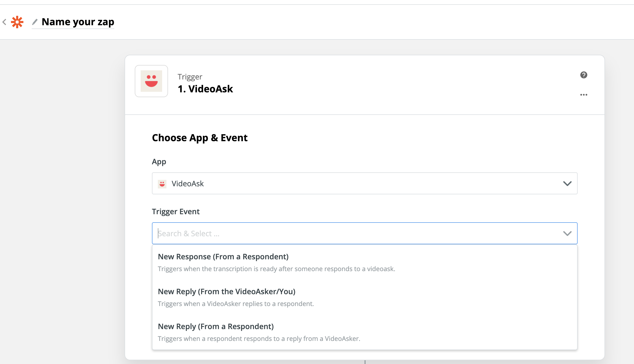Click transcription ready trigger description text

(276, 269)
